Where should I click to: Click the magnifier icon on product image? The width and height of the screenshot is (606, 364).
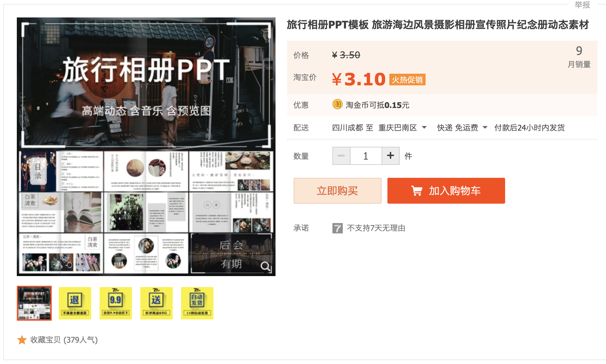(265, 266)
